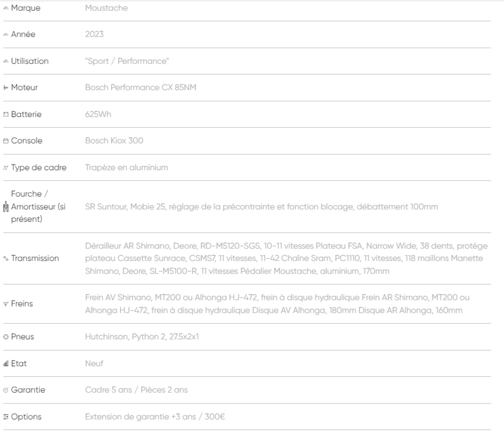Click the battery icon beside Batterie

coord(6,114)
